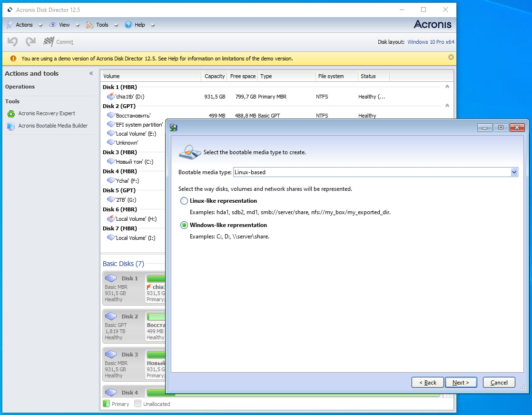Image resolution: width=532 pixels, height=415 pixels.
Task: Sort by Status column header
Action: pos(374,76)
